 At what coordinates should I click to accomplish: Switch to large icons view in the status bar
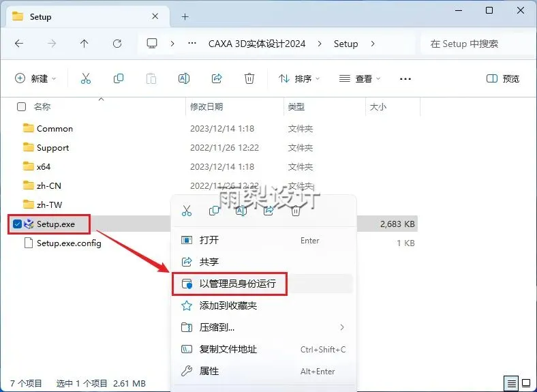[525, 383]
